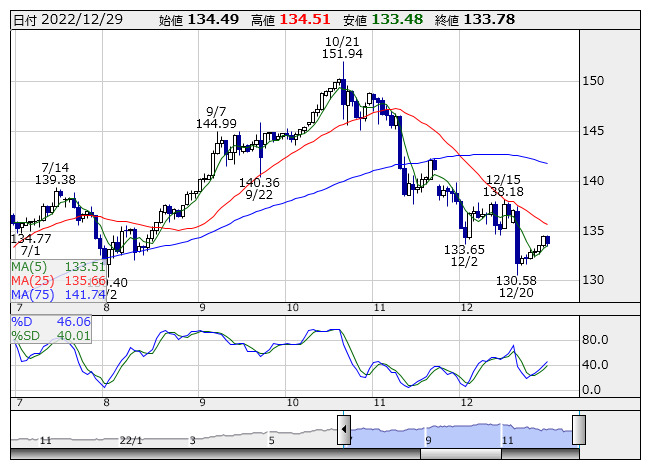
Task: Click the 134.77 7/1 label
Action: [x=31, y=245]
